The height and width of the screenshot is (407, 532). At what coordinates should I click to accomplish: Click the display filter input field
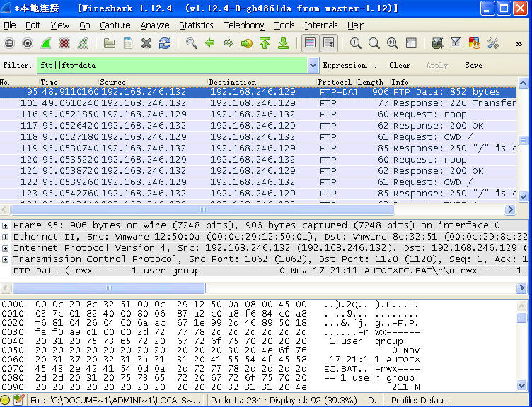pos(173,66)
